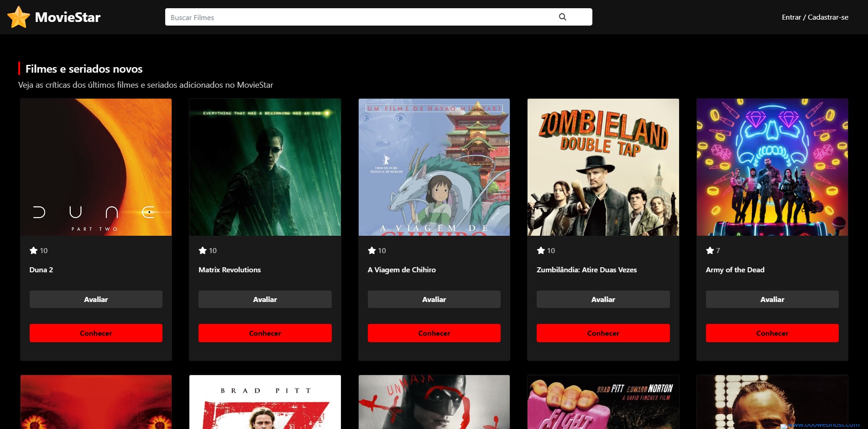Click Avaliar button for Matrix Revolutions
This screenshot has height=429, width=868.
(x=265, y=299)
